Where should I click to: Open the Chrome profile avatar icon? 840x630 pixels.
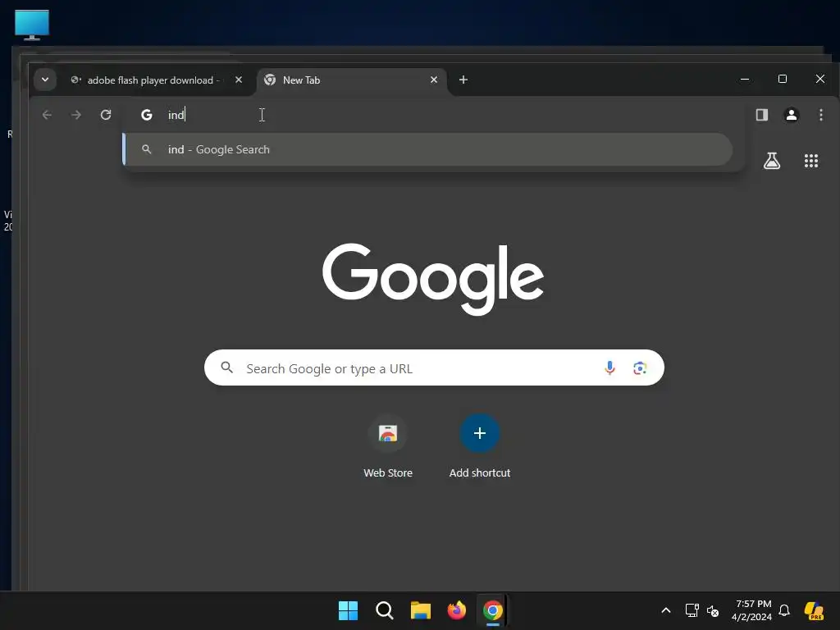792,115
